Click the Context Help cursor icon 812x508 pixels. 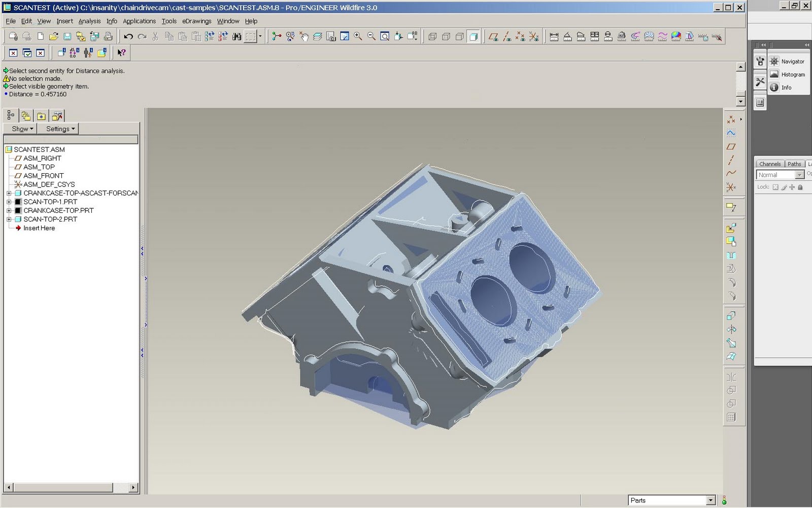point(121,53)
